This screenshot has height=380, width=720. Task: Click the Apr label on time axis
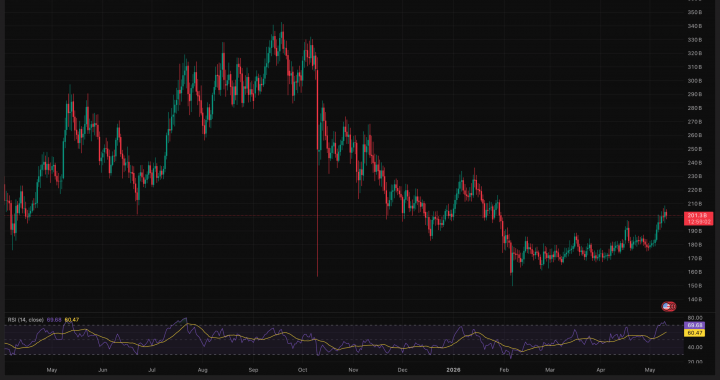(600, 369)
